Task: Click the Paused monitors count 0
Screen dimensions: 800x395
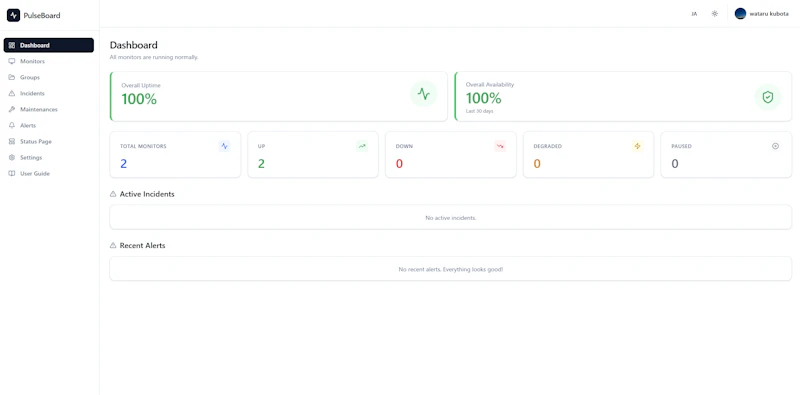Action: coord(674,164)
